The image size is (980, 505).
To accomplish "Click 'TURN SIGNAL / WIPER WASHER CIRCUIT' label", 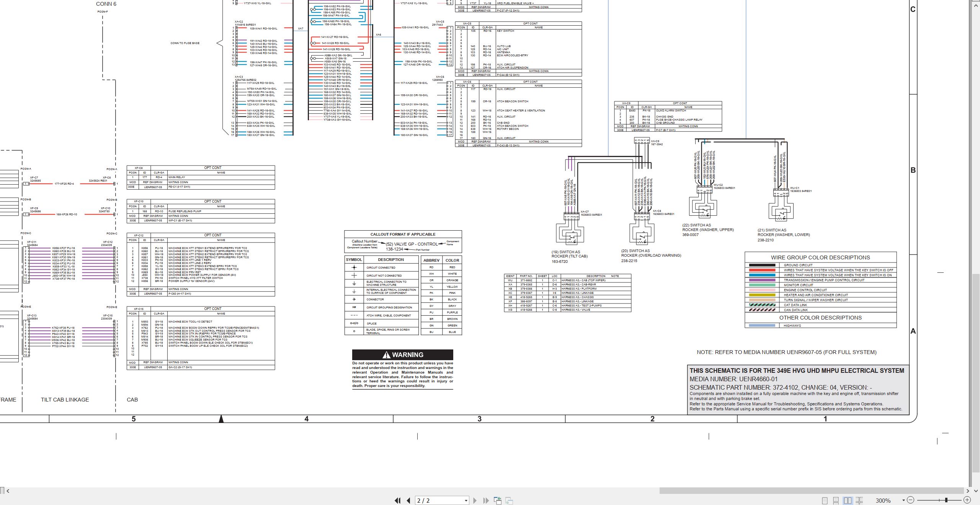I will (816, 300).
